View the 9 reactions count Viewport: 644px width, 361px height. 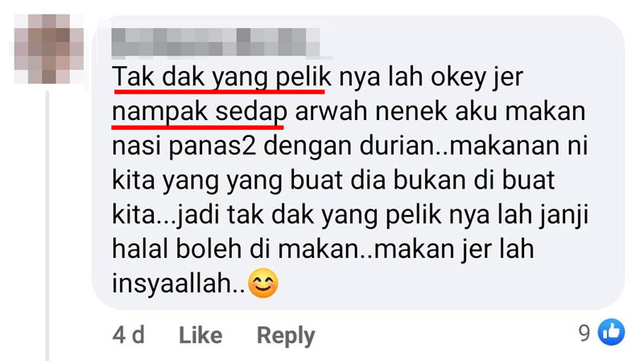point(584,333)
